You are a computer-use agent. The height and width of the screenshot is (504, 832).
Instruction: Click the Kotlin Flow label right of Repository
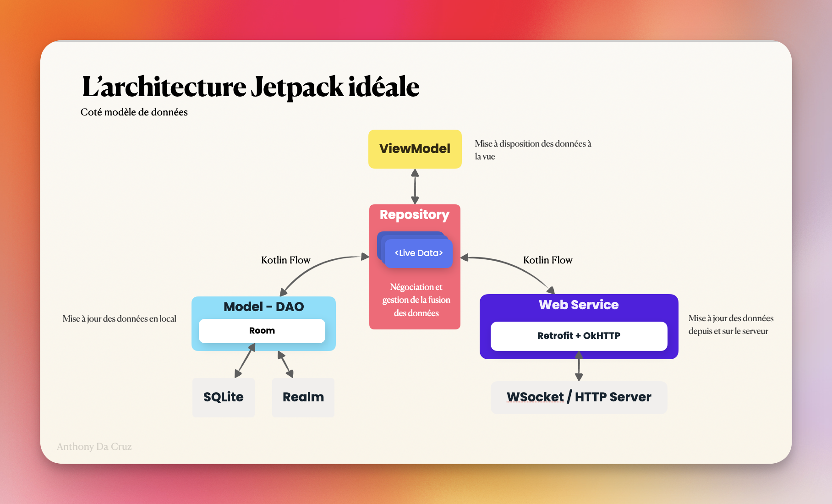(547, 260)
